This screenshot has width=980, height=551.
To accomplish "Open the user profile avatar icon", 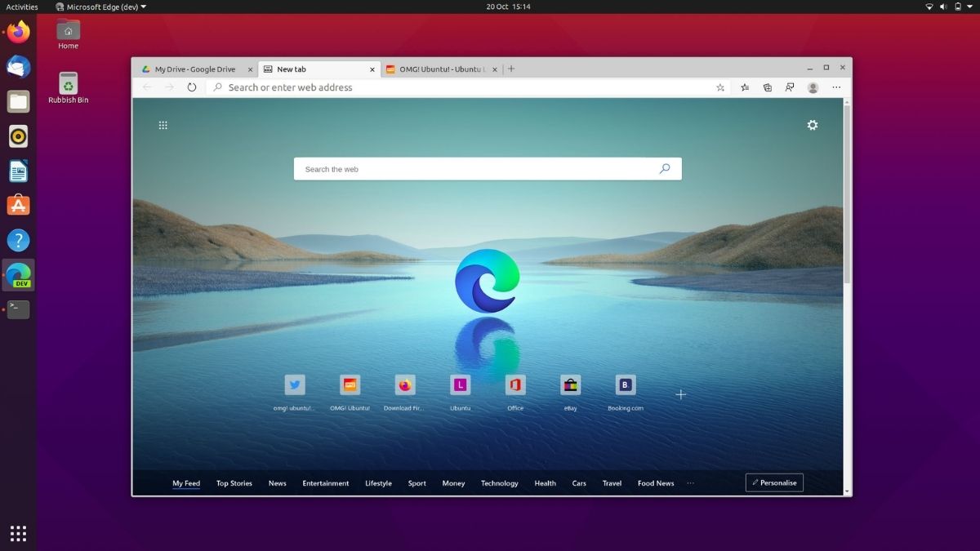I will 813,87.
